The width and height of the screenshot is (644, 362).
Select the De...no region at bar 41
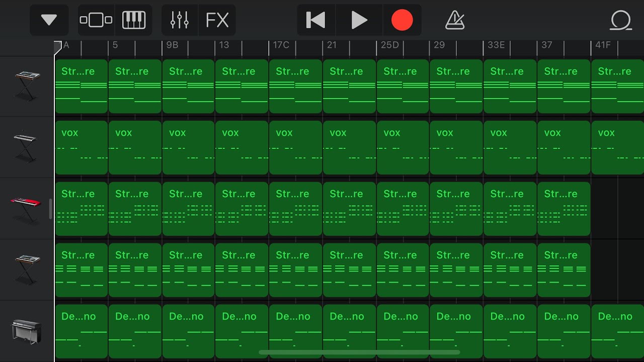[x=618, y=331]
